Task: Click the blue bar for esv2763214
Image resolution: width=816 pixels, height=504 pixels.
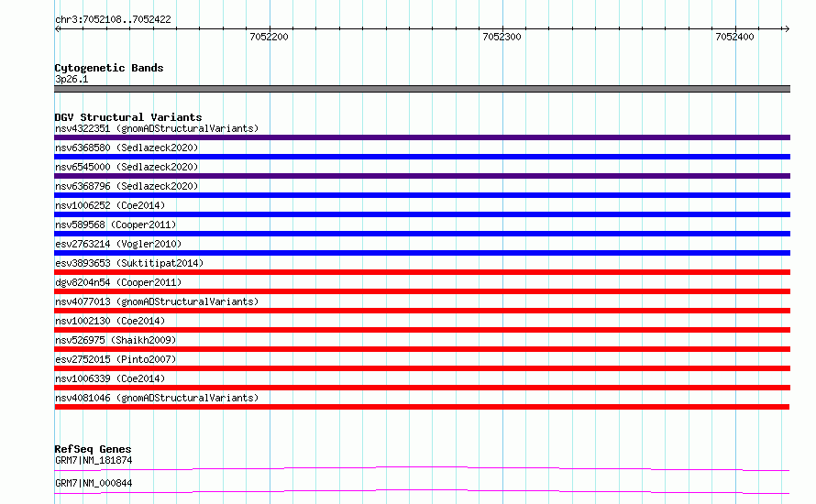Action: tap(422, 253)
